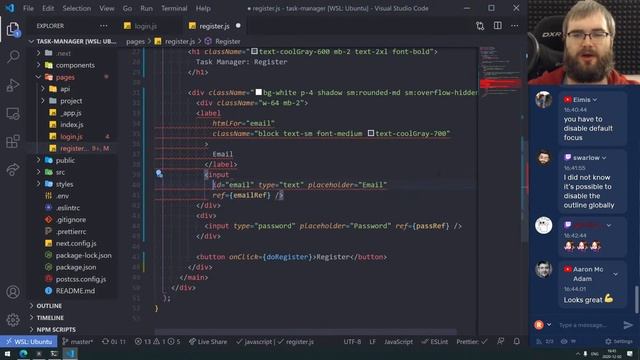640x360 pixels.
Task: Expand the NPM SCRIPTS section
Action: pyautogui.click(x=56, y=329)
